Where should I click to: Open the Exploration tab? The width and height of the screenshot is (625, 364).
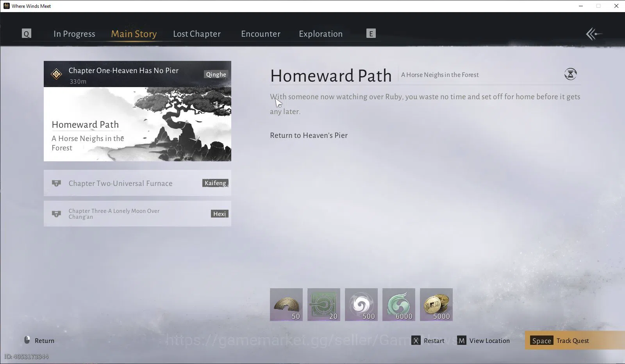click(x=321, y=34)
